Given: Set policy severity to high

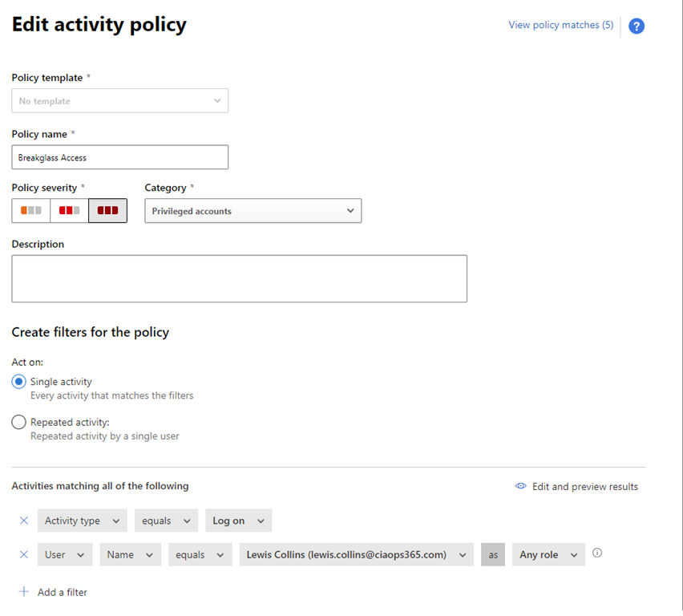Looking at the screenshot, I should point(107,211).
